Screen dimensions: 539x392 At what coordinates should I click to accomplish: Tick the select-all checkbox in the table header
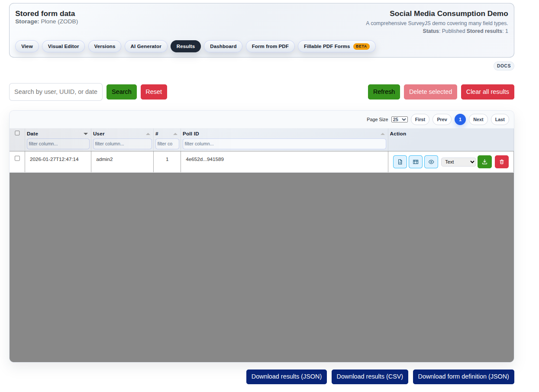click(17, 133)
